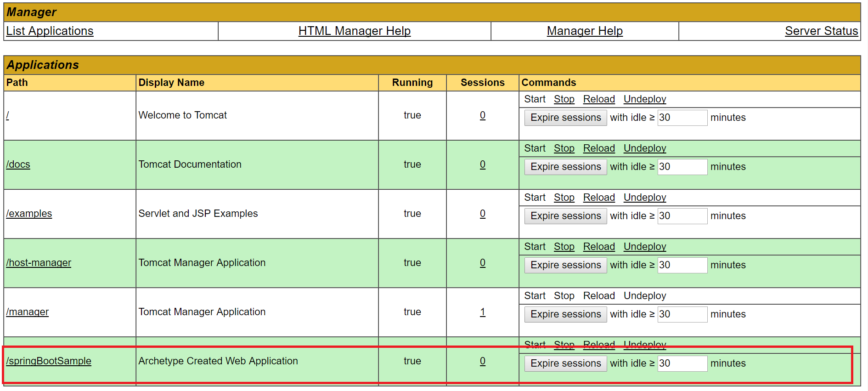Open the /examples application path
The image size is (868, 391).
(x=29, y=214)
